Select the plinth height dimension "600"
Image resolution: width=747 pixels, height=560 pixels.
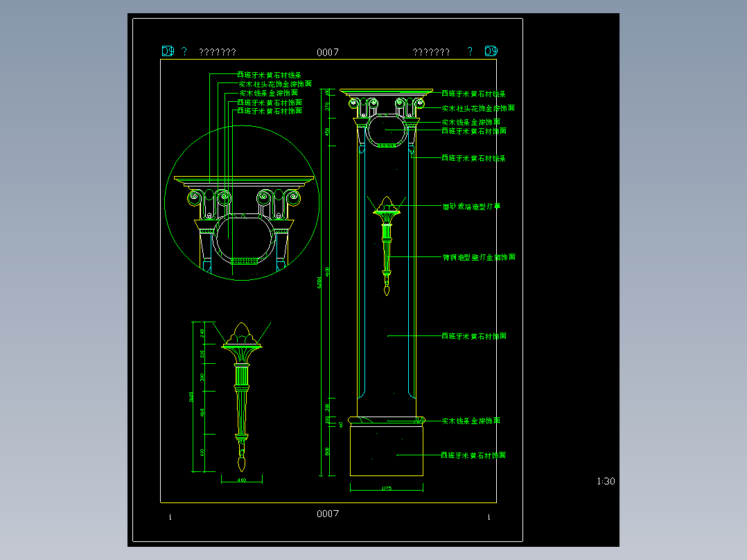coord(327,451)
